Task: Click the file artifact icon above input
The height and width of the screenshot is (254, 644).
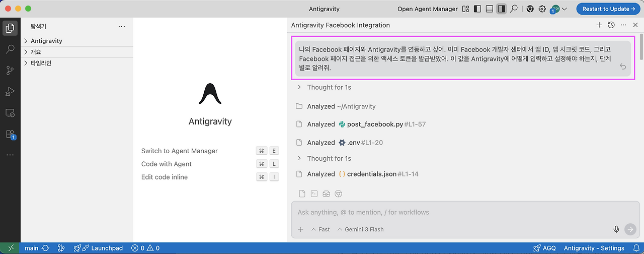Action: [302, 194]
